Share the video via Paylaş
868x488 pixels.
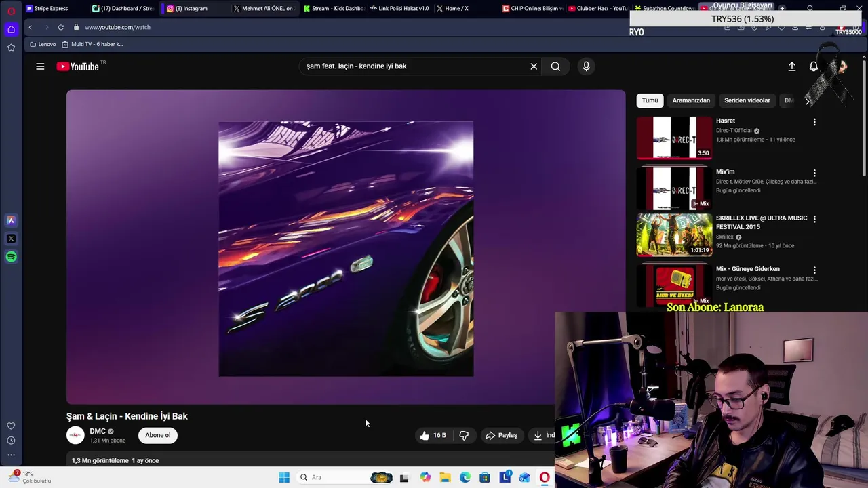[501, 435]
